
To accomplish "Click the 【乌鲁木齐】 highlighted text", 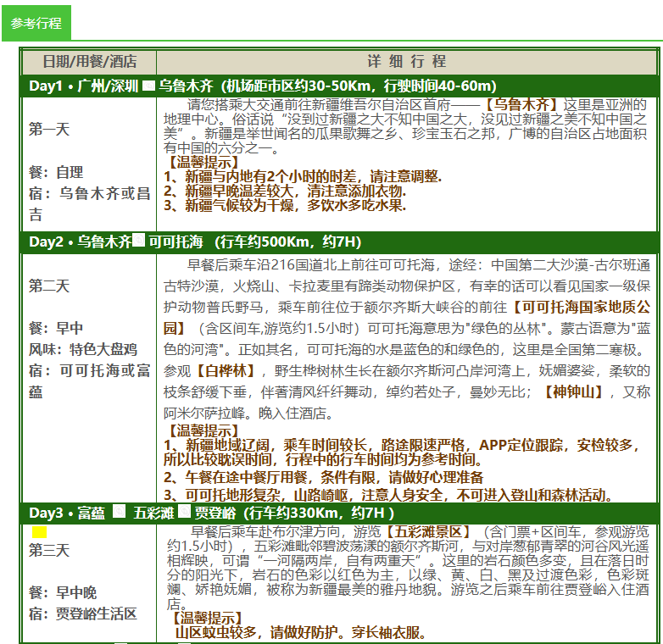I will [x=521, y=104].
